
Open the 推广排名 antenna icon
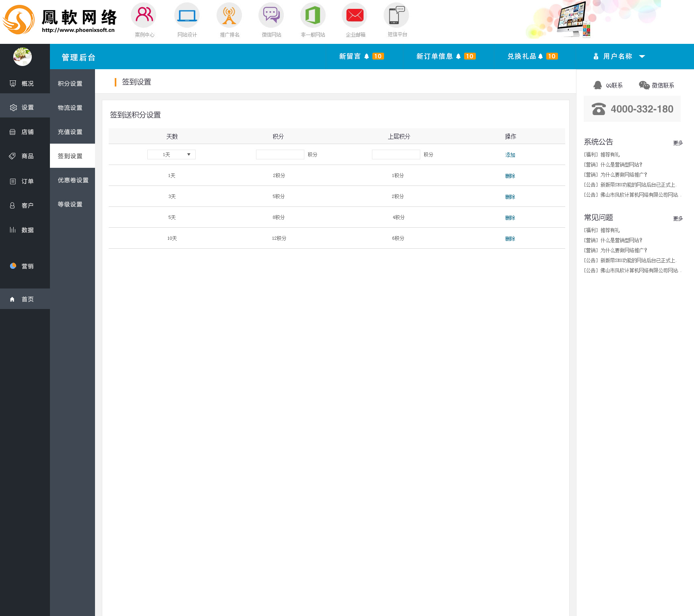(229, 16)
